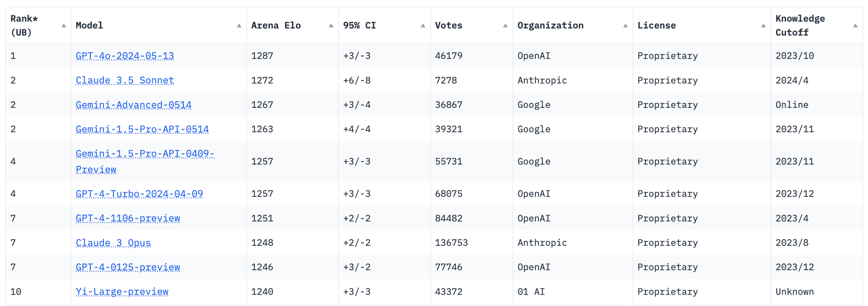Viewport: 868px width, 306px height.
Task: Sort by 95% CI arrow icon
Action: (x=423, y=26)
